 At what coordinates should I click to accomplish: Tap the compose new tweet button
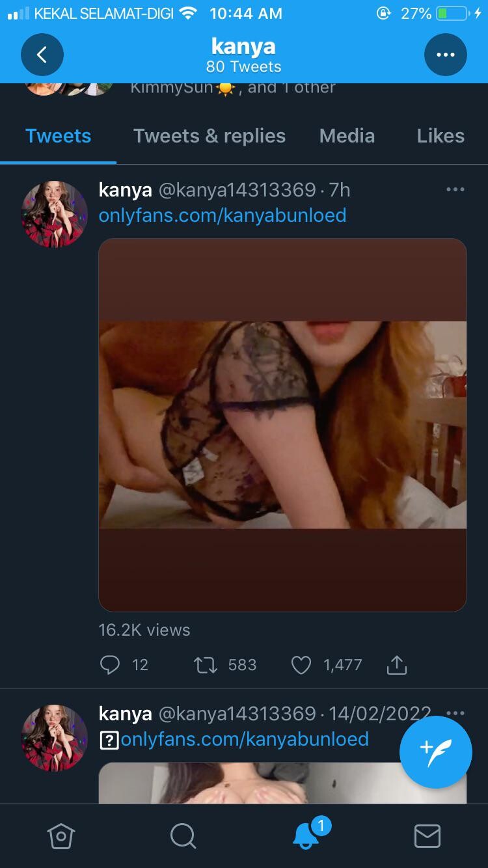pos(436,752)
